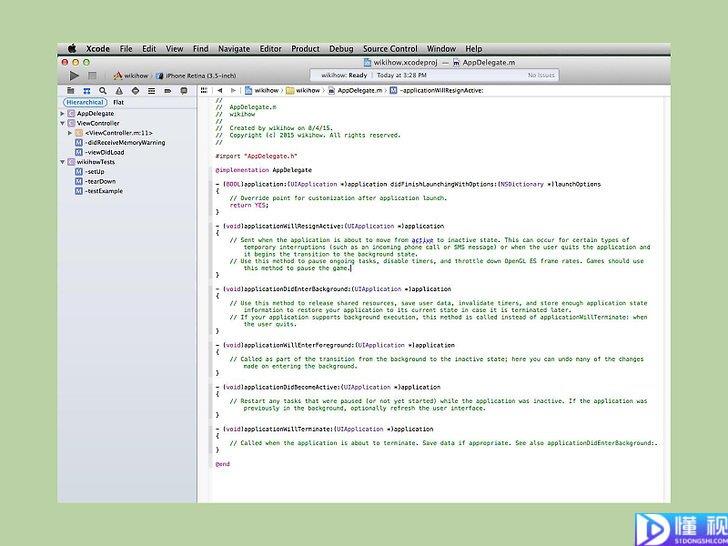728x546 pixels.
Task: Expand the <ViewController.m:11> item
Action: 70,133
